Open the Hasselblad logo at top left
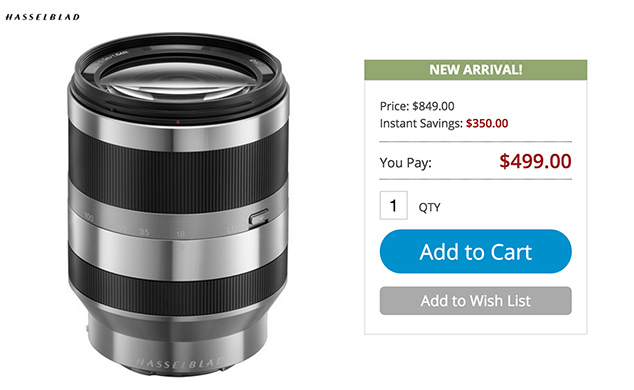The height and width of the screenshot is (390, 634). 42,17
